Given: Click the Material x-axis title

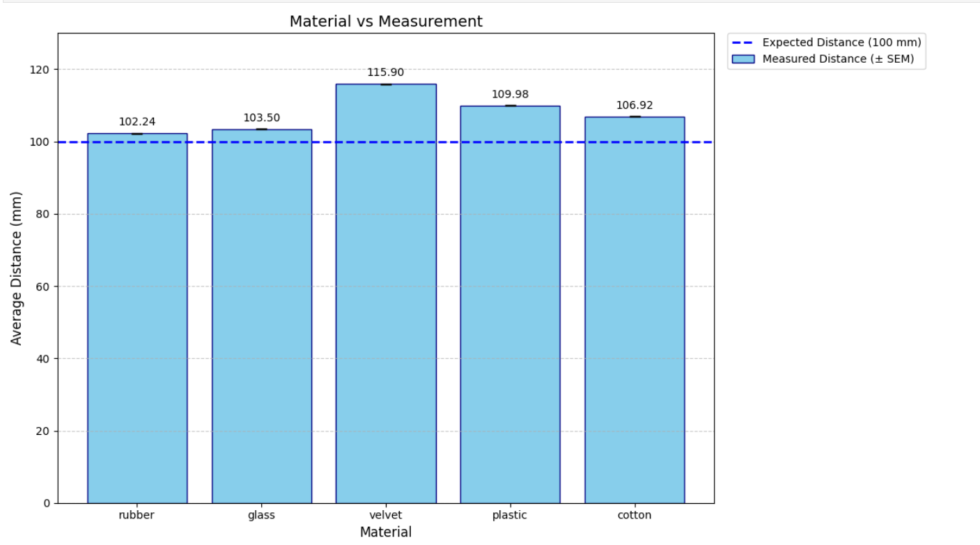Looking at the screenshot, I should coord(385,532).
